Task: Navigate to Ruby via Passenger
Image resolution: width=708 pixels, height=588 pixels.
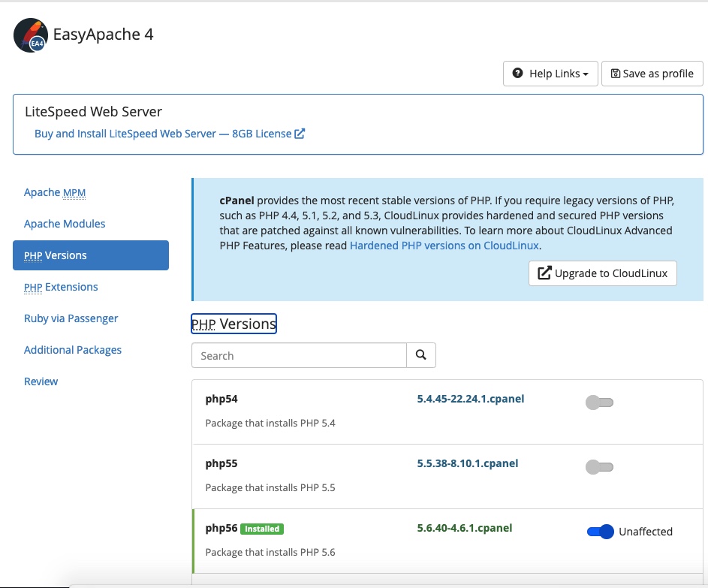Action: coord(71,318)
